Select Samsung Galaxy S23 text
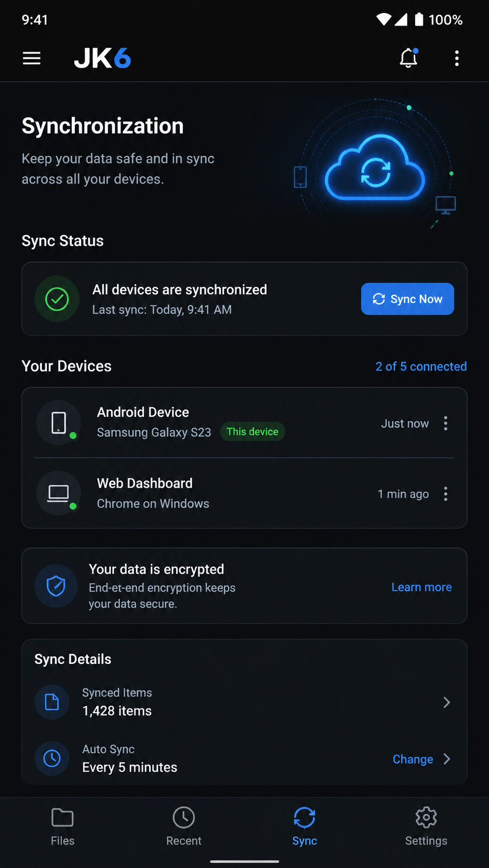 (x=154, y=432)
